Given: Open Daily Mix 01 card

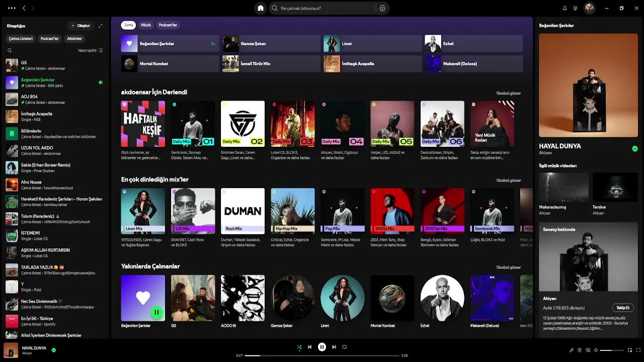Looking at the screenshot, I should click(x=193, y=131).
